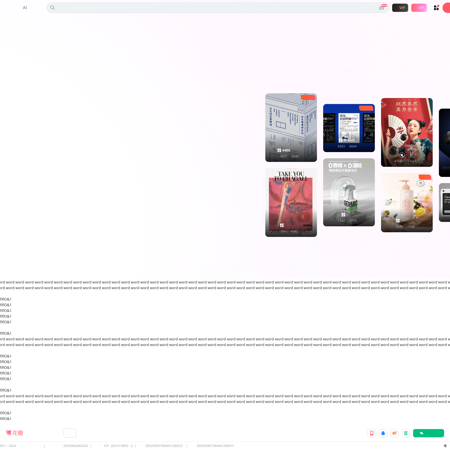Click the orange icon in bottom bar
450x450 pixels.
(394, 433)
